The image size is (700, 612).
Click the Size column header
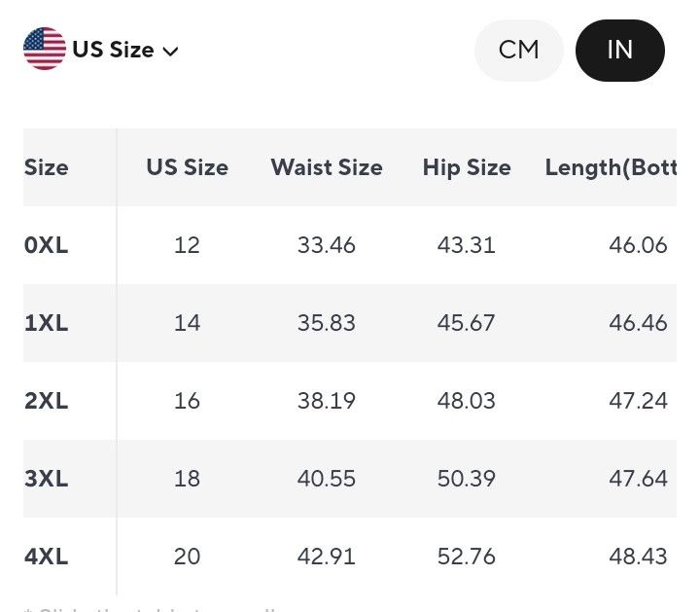(x=47, y=167)
